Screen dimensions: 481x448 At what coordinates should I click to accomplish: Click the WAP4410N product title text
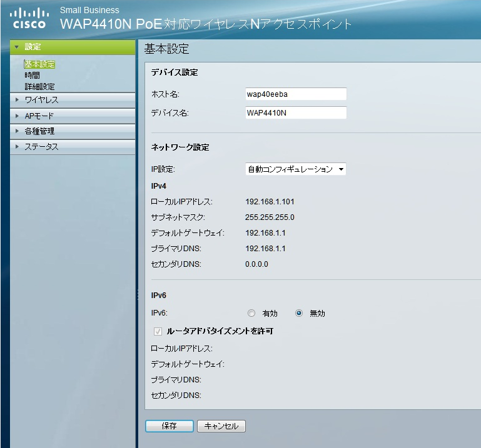tap(206, 24)
